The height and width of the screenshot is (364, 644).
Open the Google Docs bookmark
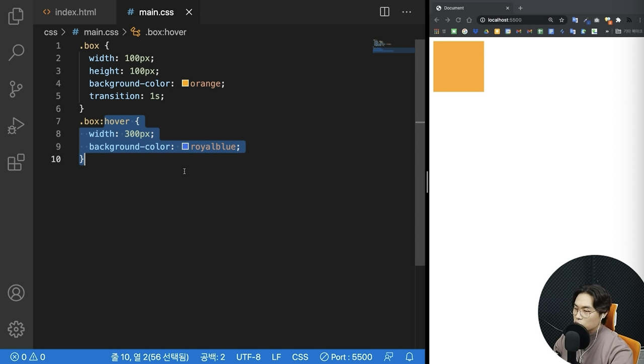[x=551, y=31]
